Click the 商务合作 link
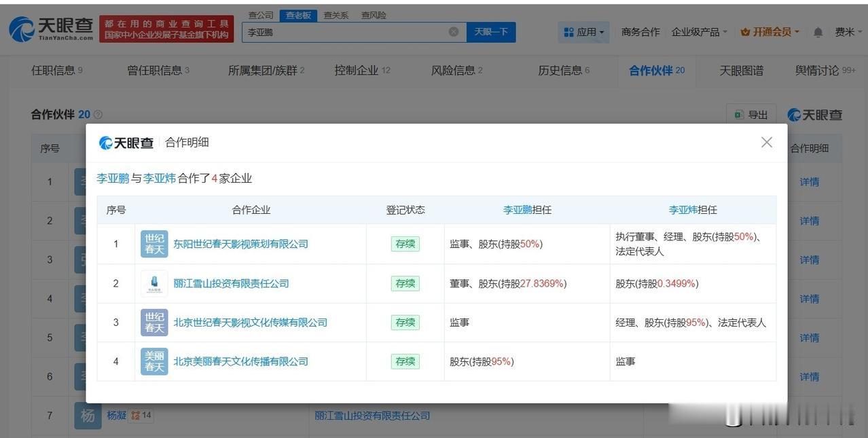This screenshot has height=438, width=868. click(640, 32)
